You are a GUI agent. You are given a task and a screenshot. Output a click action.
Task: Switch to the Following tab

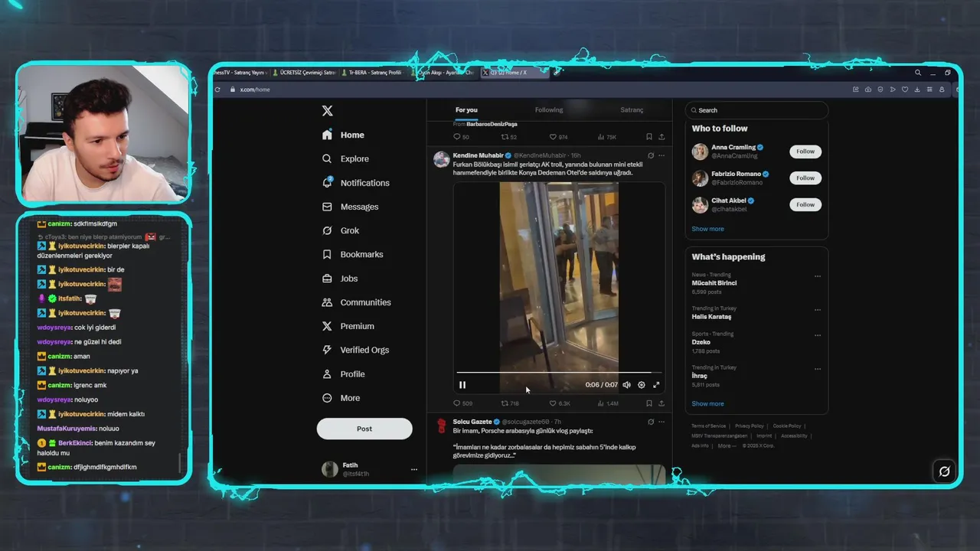(x=549, y=110)
